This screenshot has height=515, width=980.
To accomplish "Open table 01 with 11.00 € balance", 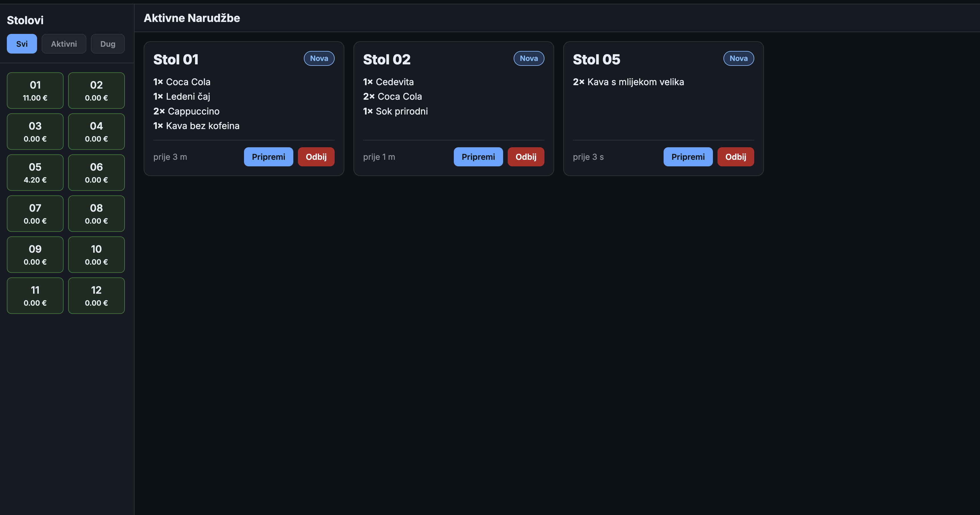I will click(35, 91).
